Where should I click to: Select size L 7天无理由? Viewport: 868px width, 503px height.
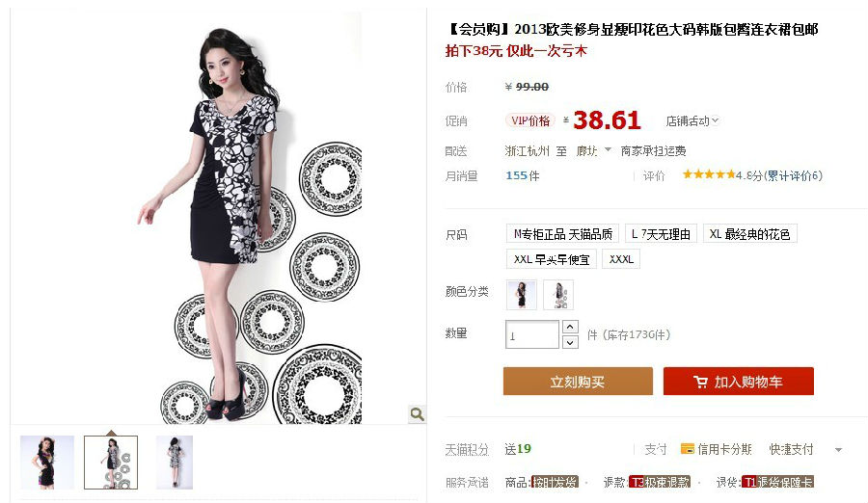pyautogui.click(x=661, y=234)
